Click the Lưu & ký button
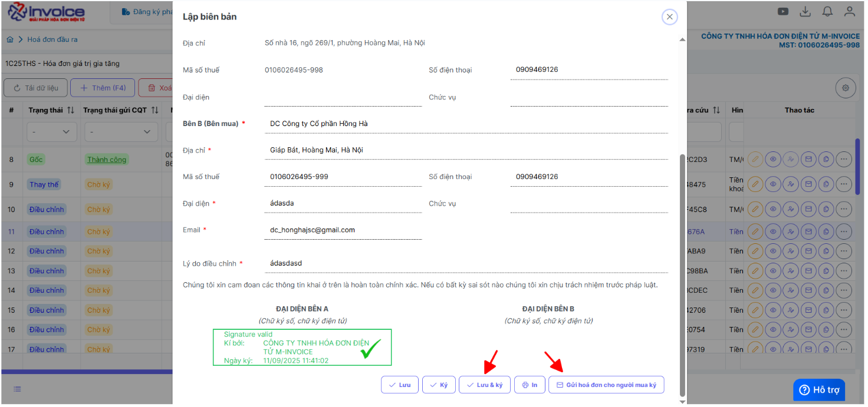 pos(484,385)
